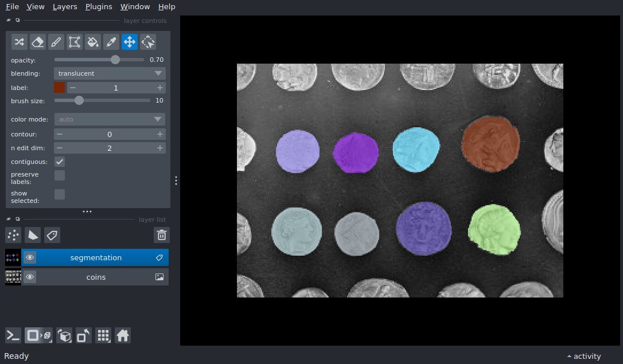Choose the paint bucket fill tool

(93, 41)
